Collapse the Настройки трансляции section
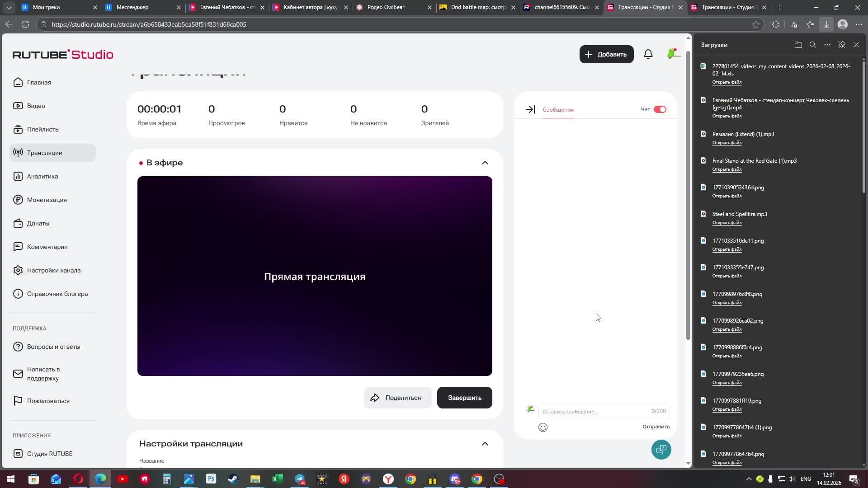 point(485,444)
